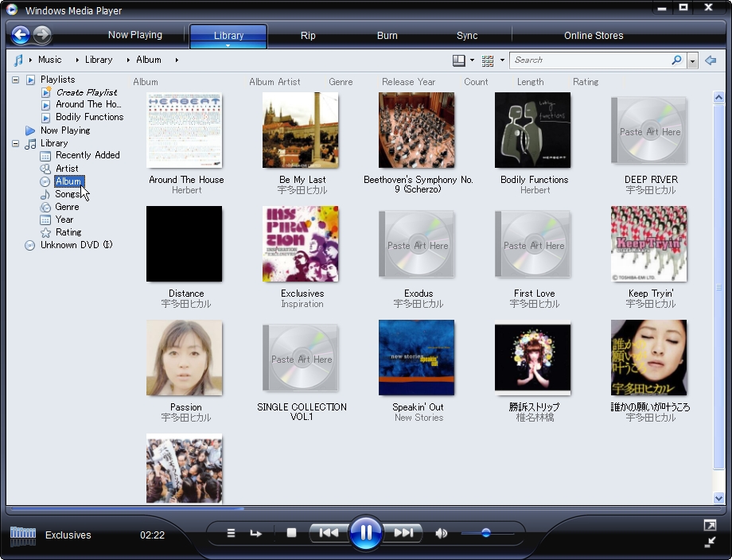Sort by the Count column header
Screen dimensions: 732x560
coord(476,82)
